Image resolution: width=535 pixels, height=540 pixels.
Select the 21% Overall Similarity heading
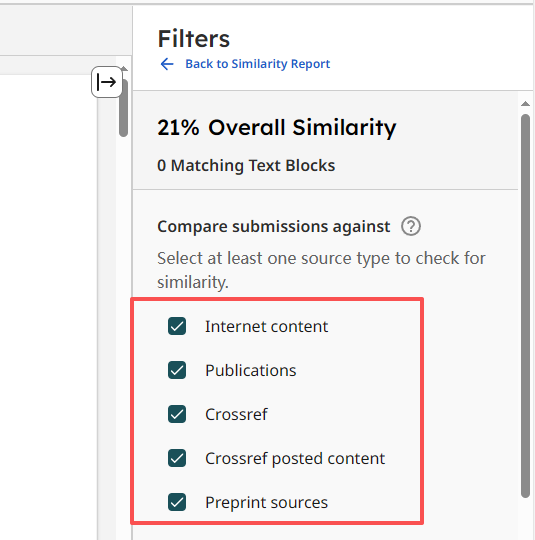tap(277, 128)
